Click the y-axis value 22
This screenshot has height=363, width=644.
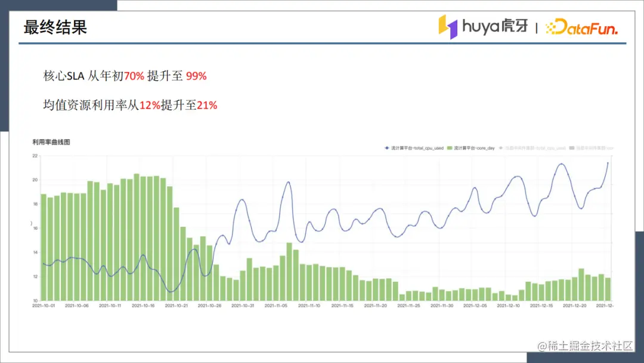point(35,156)
